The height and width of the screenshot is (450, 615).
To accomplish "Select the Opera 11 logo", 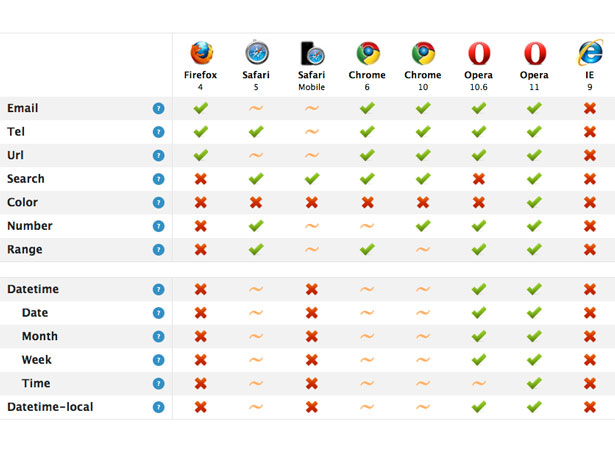I will click(535, 53).
